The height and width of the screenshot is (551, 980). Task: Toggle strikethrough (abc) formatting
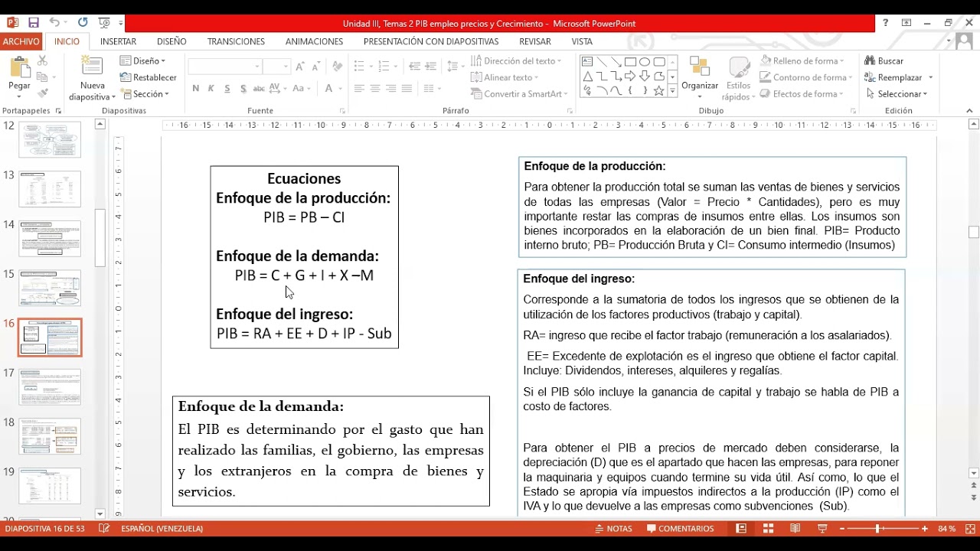click(x=259, y=89)
